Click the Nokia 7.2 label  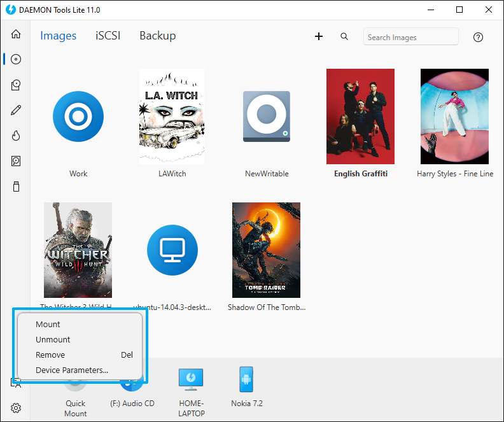(247, 404)
